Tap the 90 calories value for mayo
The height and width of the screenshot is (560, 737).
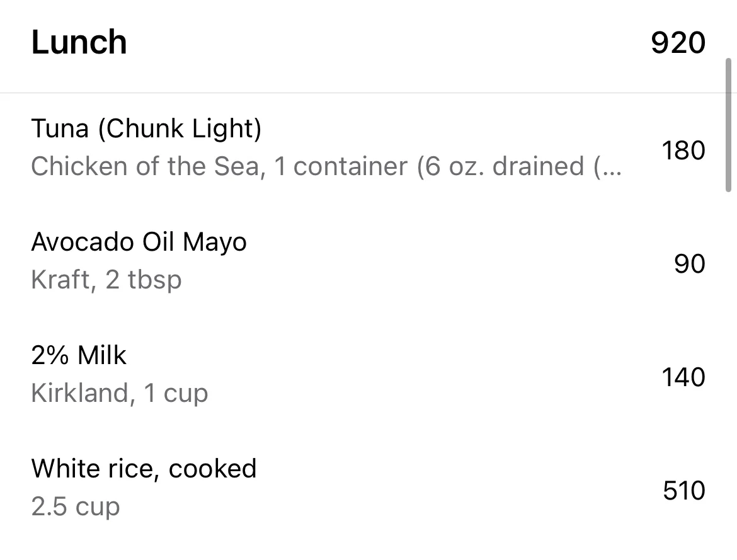coord(690,264)
